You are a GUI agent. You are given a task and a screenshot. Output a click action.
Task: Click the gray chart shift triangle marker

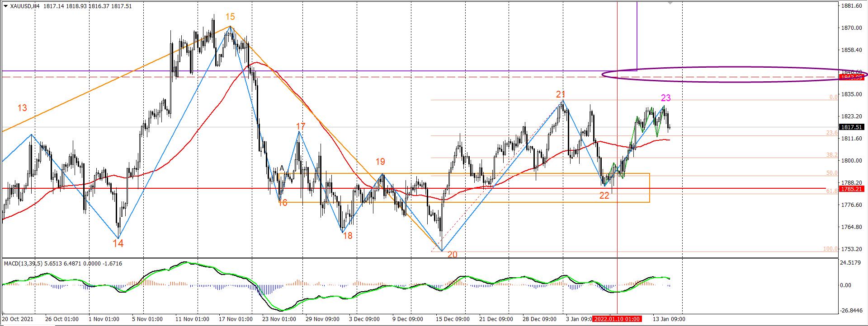[x=670, y=3]
